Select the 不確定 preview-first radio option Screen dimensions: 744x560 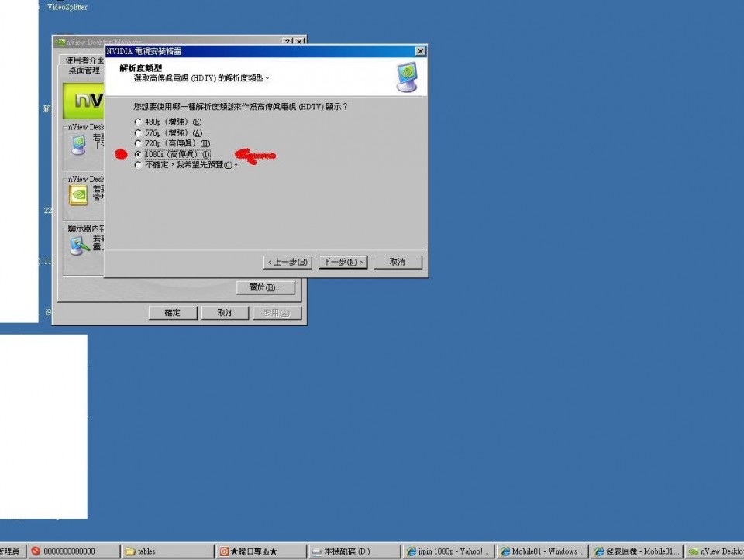(x=138, y=165)
